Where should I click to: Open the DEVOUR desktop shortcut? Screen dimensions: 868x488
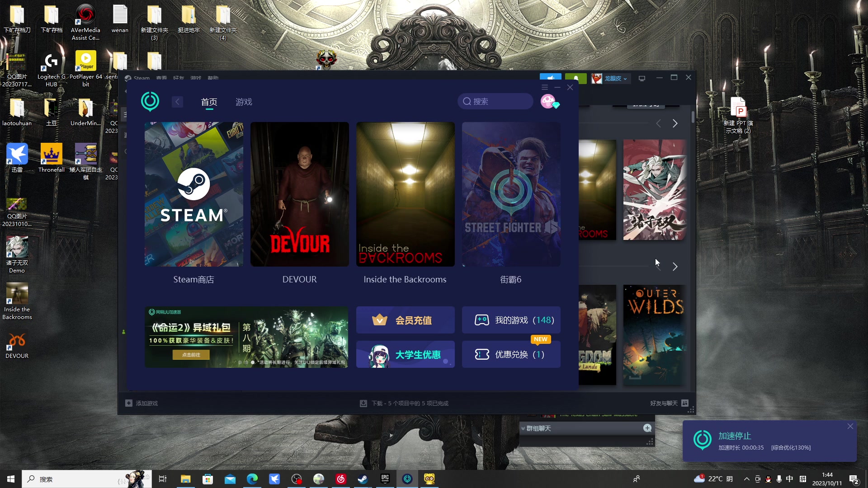click(x=17, y=346)
